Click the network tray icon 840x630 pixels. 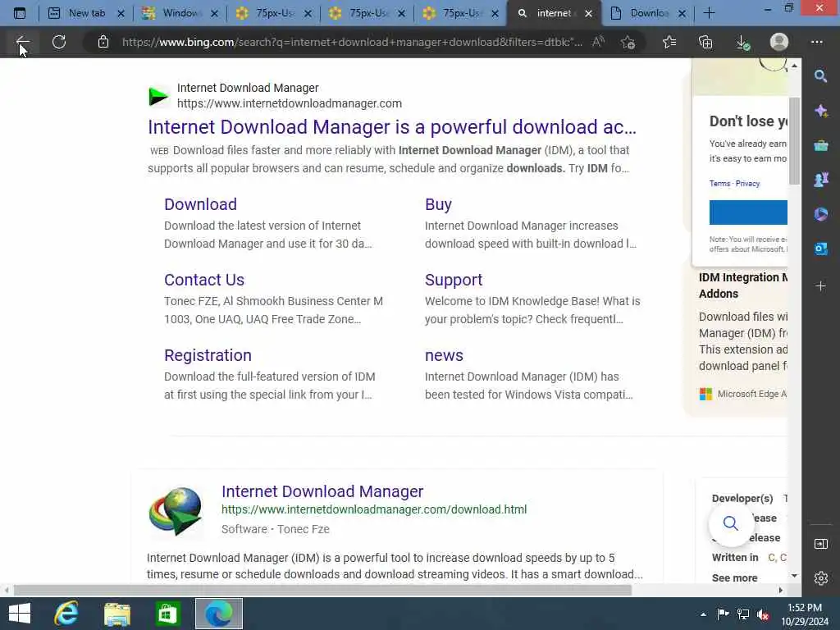click(743, 614)
